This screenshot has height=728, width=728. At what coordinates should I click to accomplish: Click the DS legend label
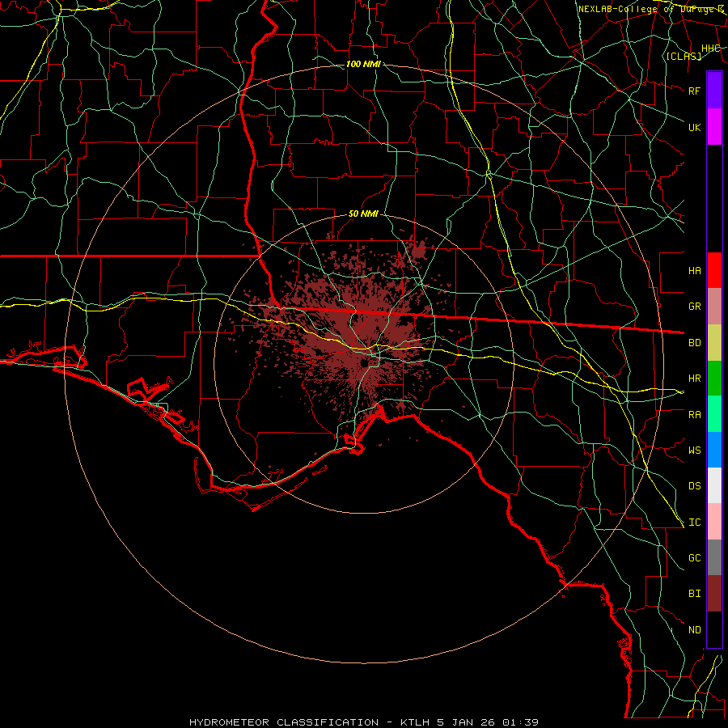pos(695,486)
